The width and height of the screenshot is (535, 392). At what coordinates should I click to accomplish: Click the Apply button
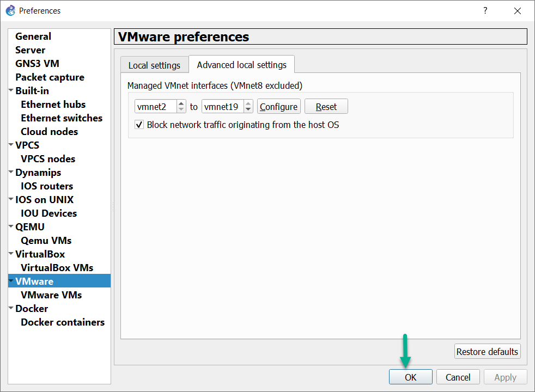coord(506,377)
